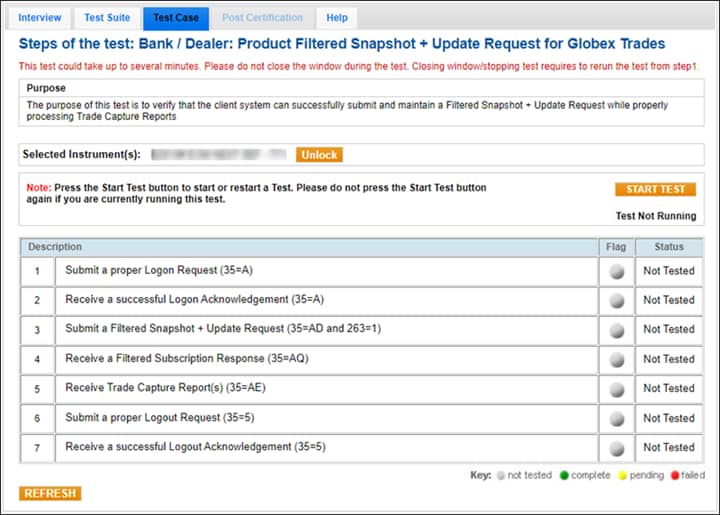Image resolution: width=720 pixels, height=515 pixels.
Task: Click the flag indicator for Logout Request step
Action: tap(616, 418)
